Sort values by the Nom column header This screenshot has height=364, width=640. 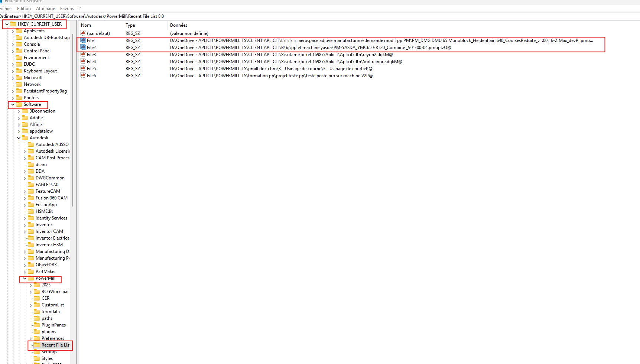click(x=86, y=25)
